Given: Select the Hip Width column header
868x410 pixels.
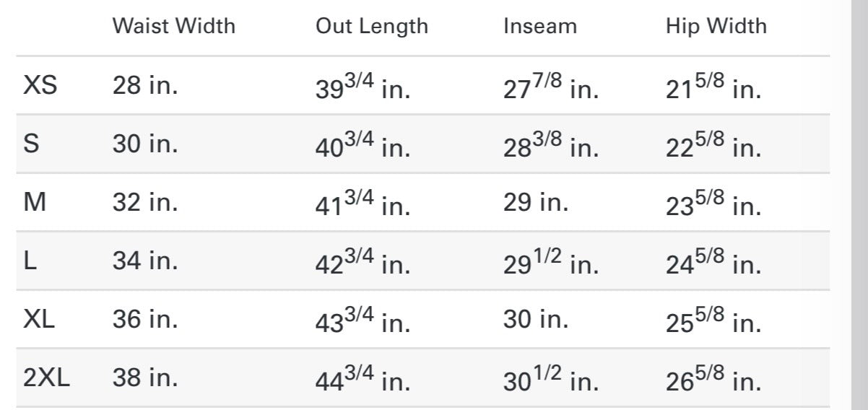Looking at the screenshot, I should pyautogui.click(x=716, y=26).
